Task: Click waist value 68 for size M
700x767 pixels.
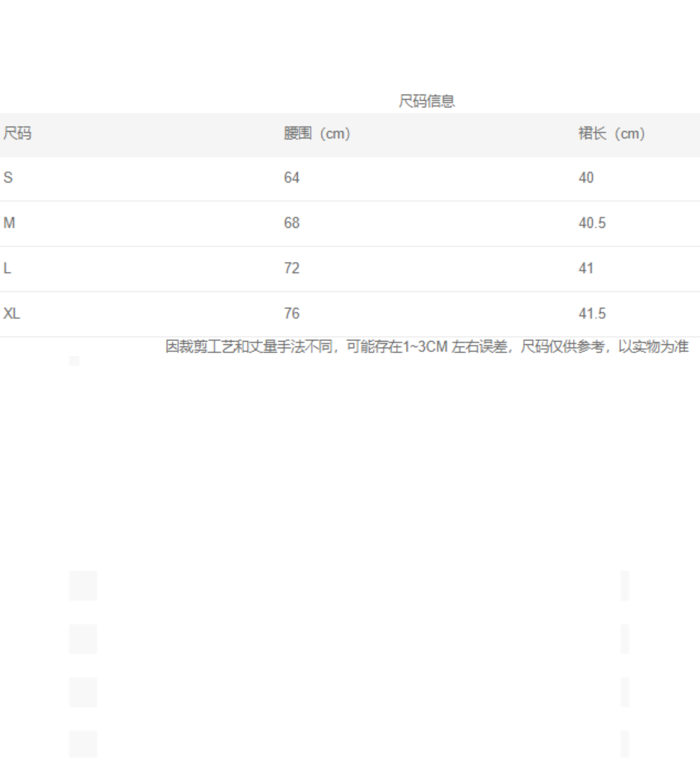Action: pos(292,223)
